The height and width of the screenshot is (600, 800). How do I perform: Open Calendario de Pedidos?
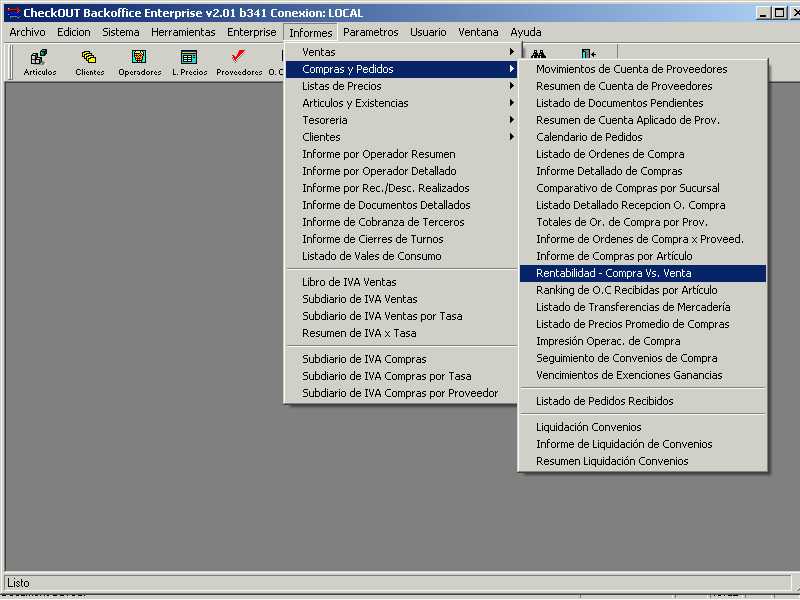[x=642, y=137]
